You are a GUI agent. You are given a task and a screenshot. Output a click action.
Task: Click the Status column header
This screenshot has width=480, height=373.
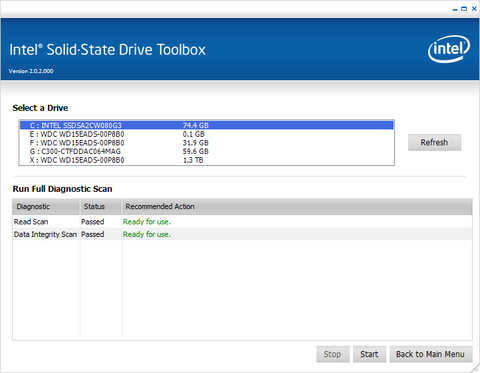pyautogui.click(x=101, y=207)
